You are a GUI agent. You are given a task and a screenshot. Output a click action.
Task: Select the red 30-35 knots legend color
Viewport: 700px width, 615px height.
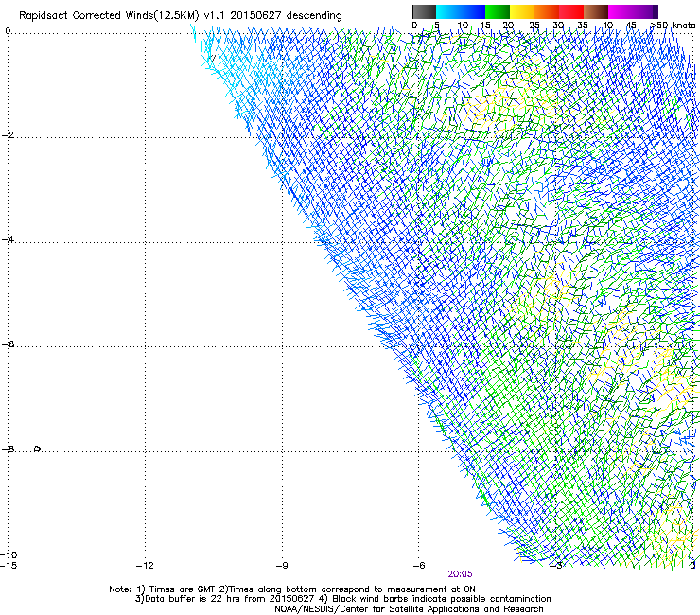tap(571, 11)
